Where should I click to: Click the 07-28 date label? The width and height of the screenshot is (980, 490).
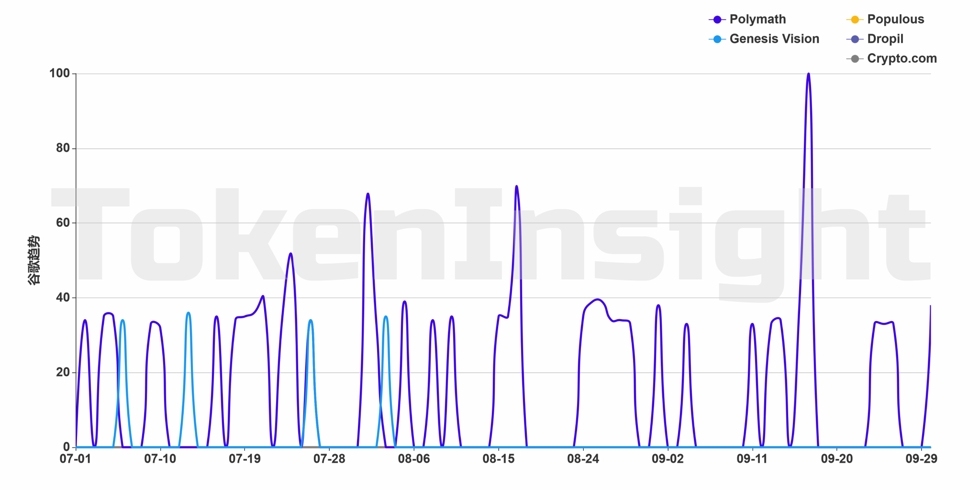pyautogui.click(x=329, y=459)
